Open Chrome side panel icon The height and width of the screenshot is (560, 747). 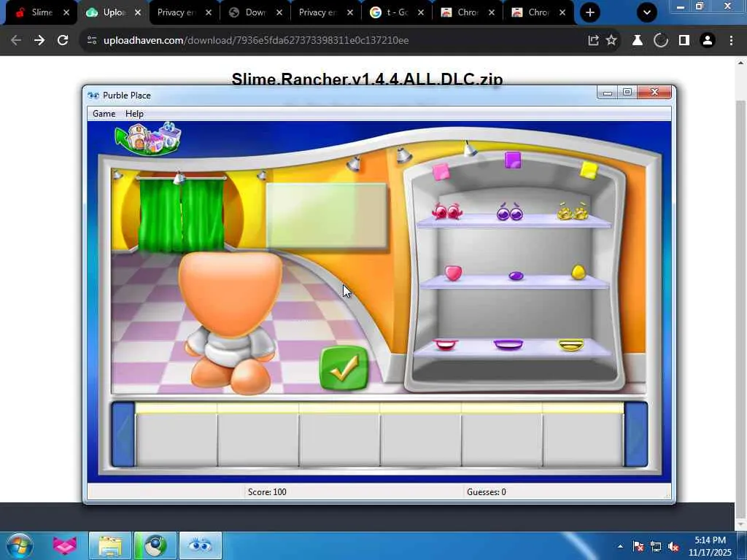click(x=684, y=41)
